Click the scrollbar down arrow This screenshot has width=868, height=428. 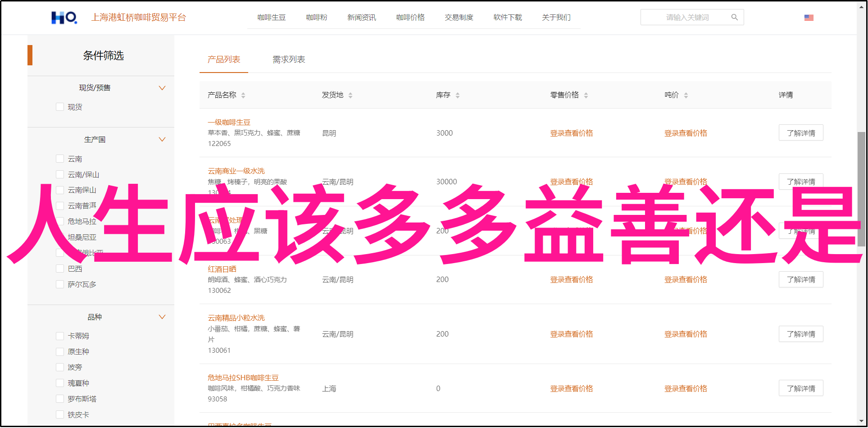(861, 422)
